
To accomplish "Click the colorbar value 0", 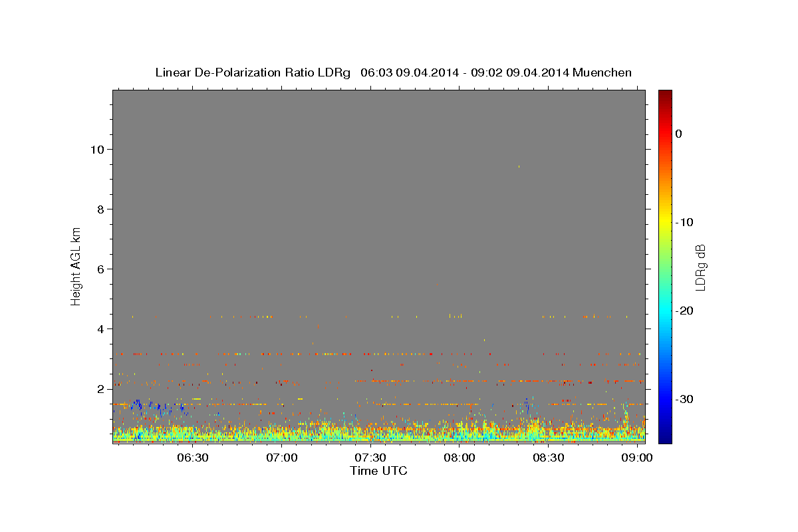I will coord(679,134).
